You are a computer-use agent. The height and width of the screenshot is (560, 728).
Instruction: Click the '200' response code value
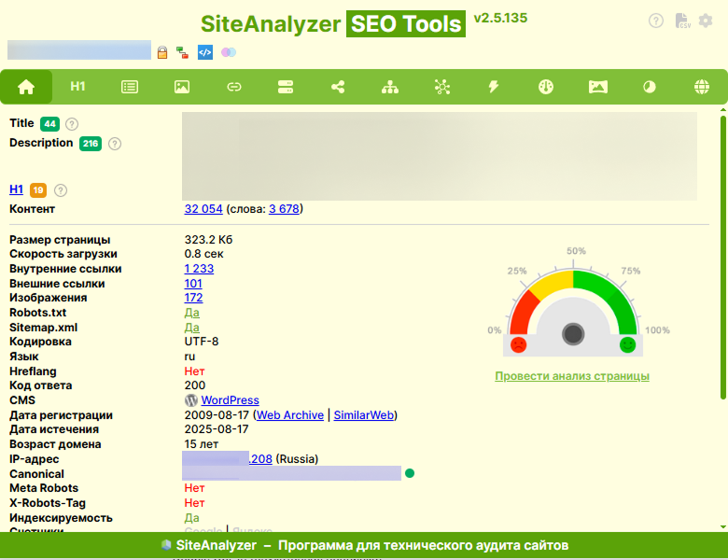point(194,385)
